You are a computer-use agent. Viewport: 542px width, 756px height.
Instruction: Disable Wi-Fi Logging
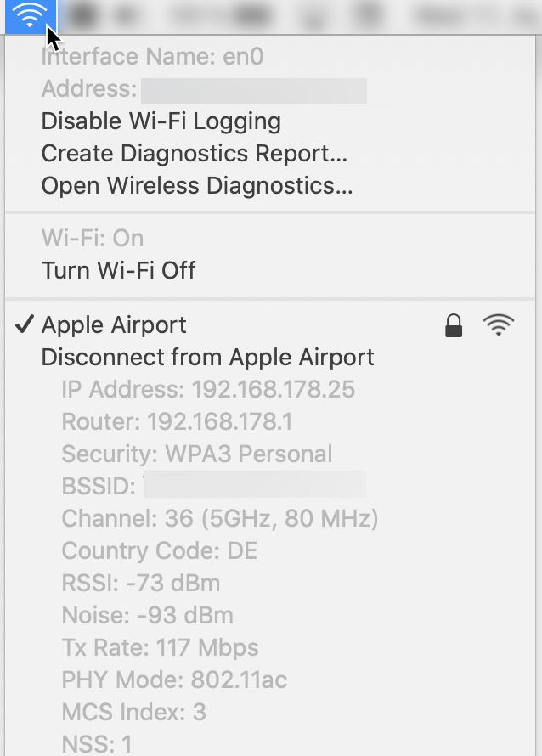160,121
